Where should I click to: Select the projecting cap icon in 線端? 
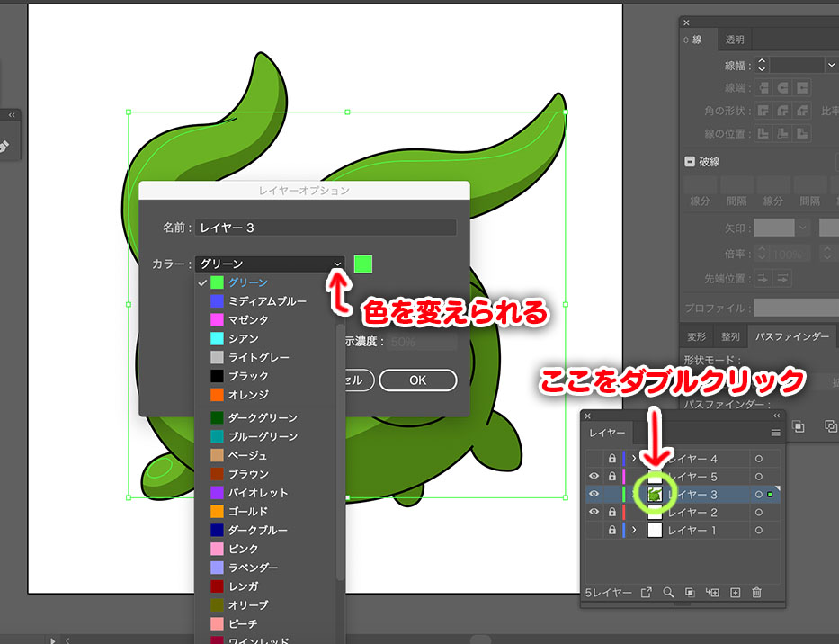(x=802, y=88)
